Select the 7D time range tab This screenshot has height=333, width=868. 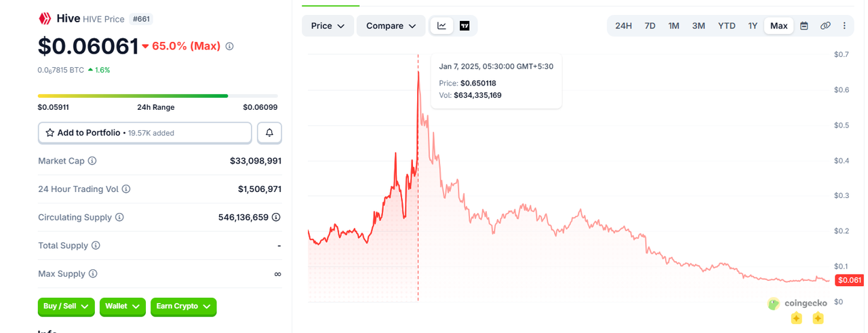[650, 26]
